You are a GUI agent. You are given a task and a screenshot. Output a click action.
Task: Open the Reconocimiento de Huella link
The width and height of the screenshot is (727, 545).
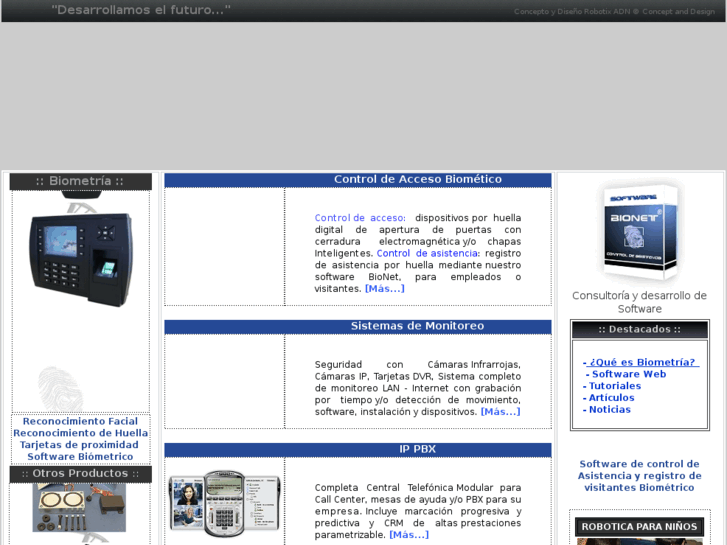(x=81, y=433)
